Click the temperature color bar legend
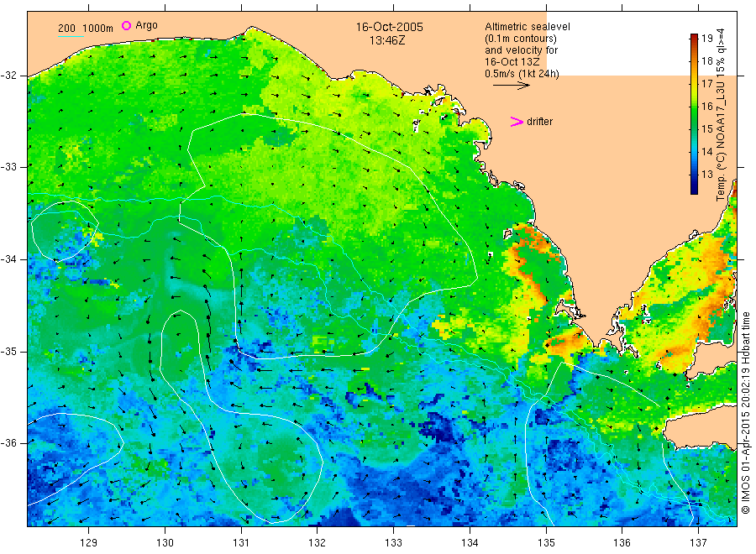 (695, 114)
